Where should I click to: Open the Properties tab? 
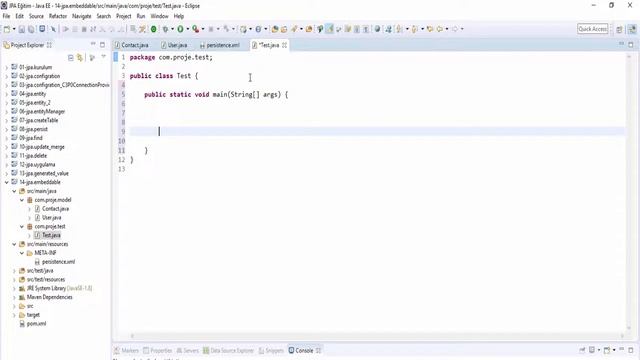pyautogui.click(x=158, y=351)
